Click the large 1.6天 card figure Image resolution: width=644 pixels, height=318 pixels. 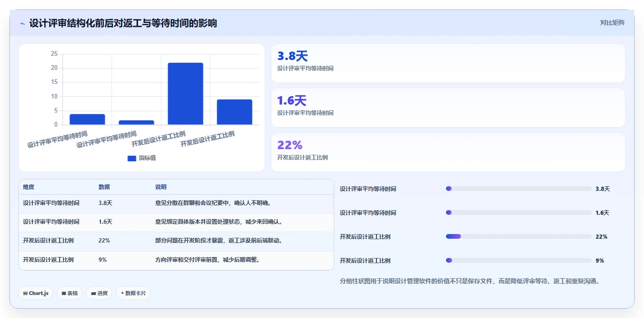[292, 101]
